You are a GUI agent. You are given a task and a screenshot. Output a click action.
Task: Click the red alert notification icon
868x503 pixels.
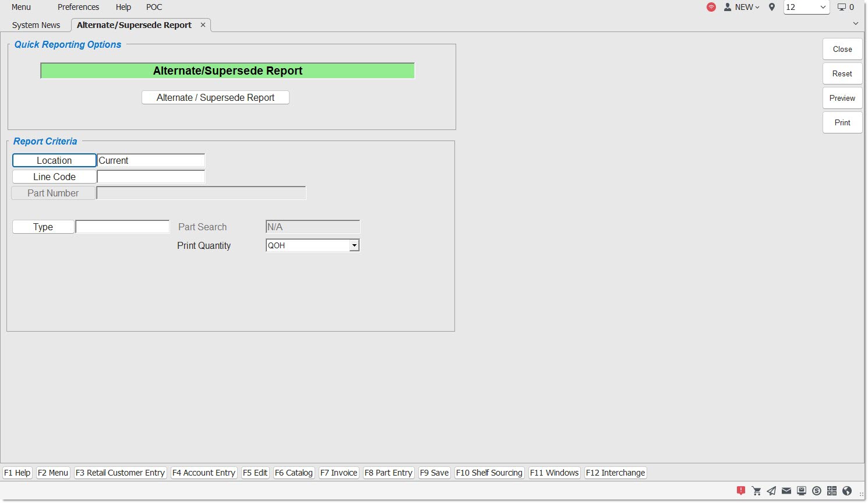pos(741,491)
